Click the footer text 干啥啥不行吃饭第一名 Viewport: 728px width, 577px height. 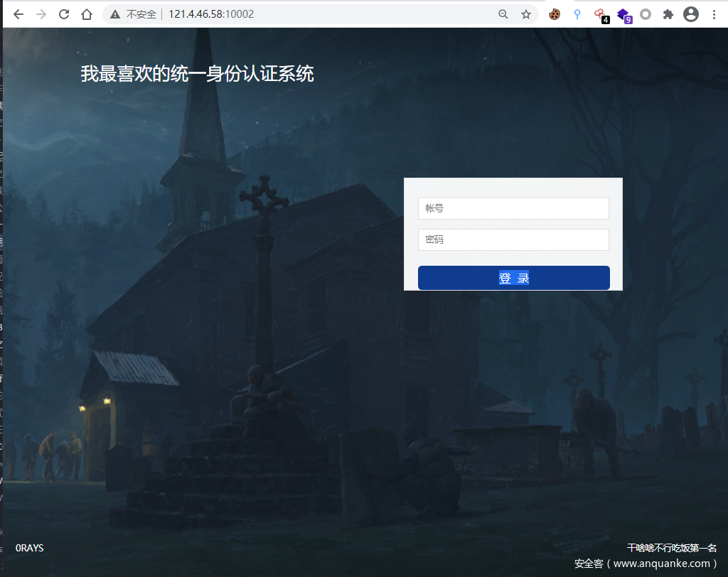[x=672, y=548]
